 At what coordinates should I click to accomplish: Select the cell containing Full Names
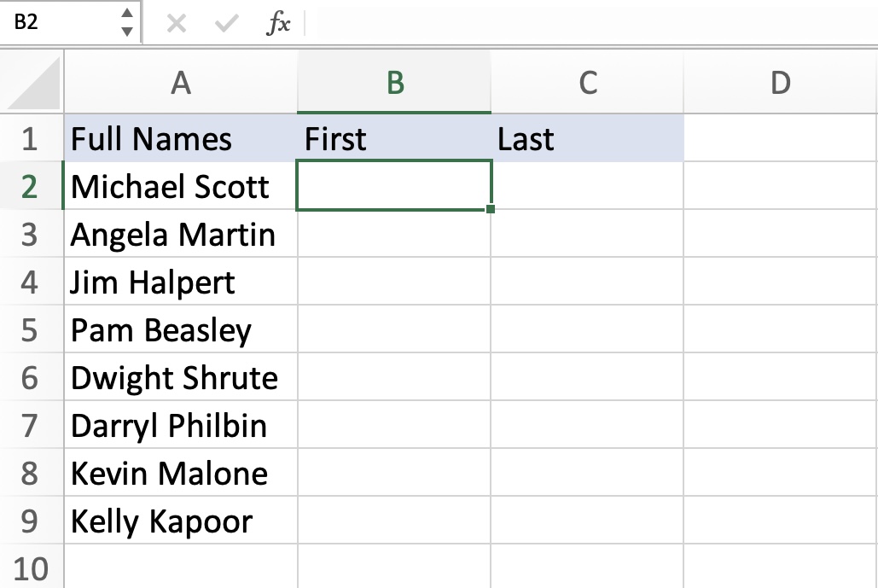pyautogui.click(x=180, y=138)
